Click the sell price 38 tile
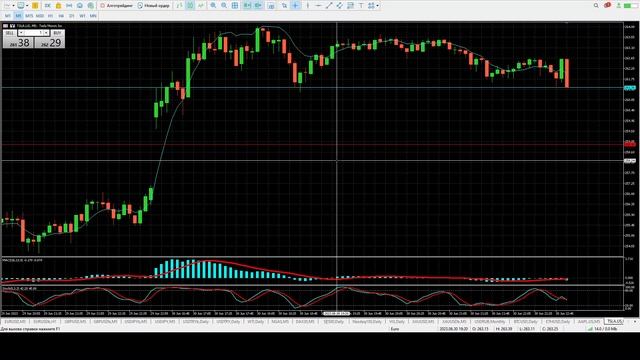 point(18,42)
